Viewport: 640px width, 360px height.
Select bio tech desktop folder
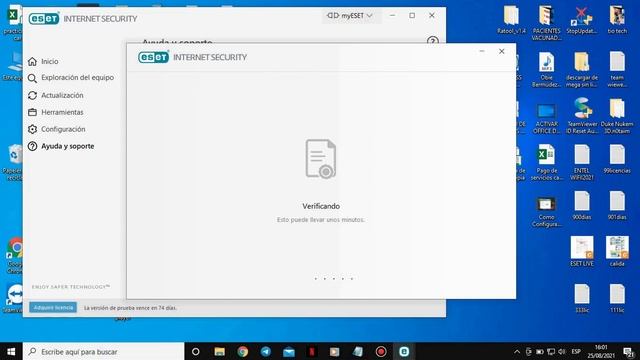[x=617, y=20]
